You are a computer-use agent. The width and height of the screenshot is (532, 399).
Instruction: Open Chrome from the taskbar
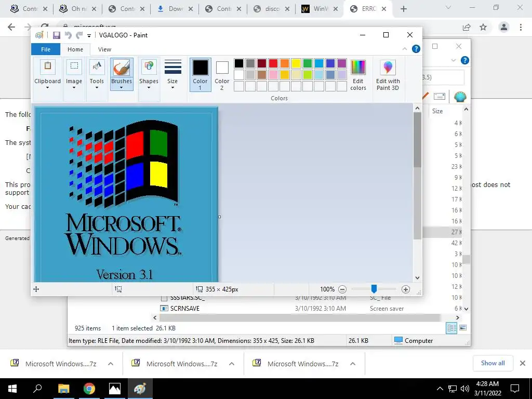[x=89, y=389]
